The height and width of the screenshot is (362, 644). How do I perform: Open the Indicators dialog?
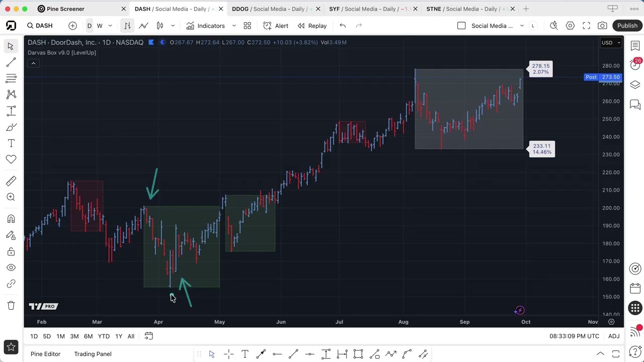click(205, 26)
